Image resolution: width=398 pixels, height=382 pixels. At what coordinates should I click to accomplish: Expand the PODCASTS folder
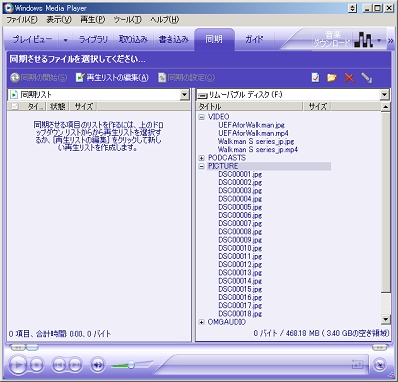[x=201, y=158]
